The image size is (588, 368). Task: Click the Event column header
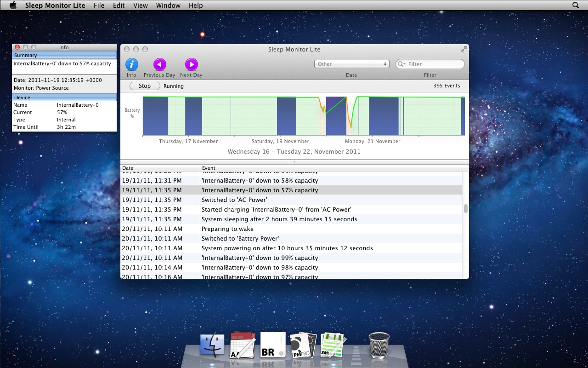pos(331,168)
